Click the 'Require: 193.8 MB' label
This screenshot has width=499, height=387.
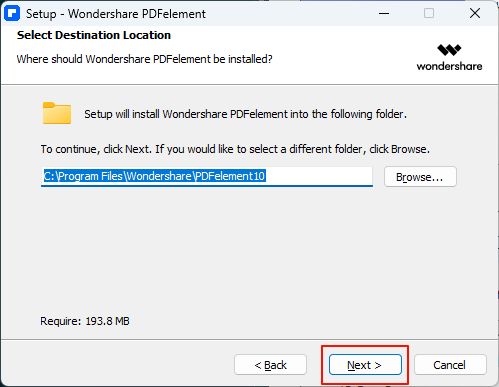point(85,321)
